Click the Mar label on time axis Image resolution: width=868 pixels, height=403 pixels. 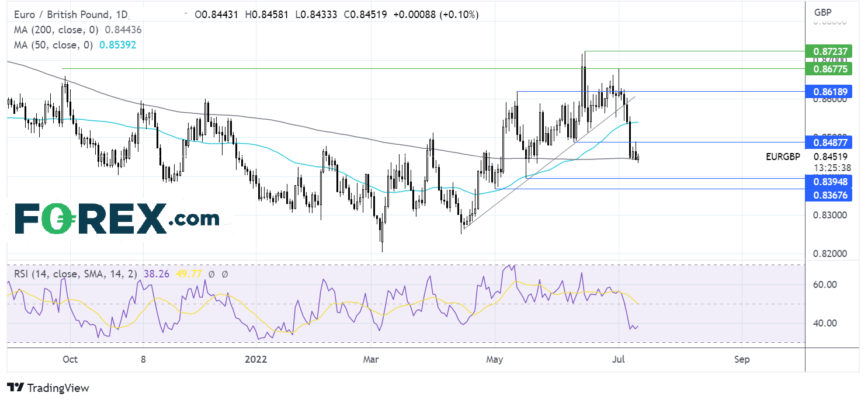coord(371,359)
